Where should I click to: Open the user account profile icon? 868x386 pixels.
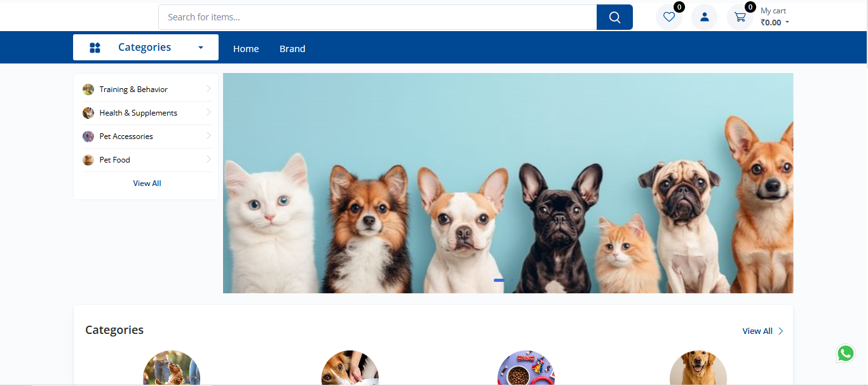(704, 17)
